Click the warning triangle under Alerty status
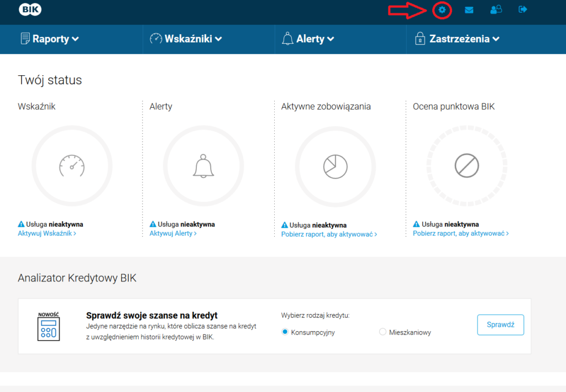Viewport: 566px width, 392px height. (x=153, y=224)
